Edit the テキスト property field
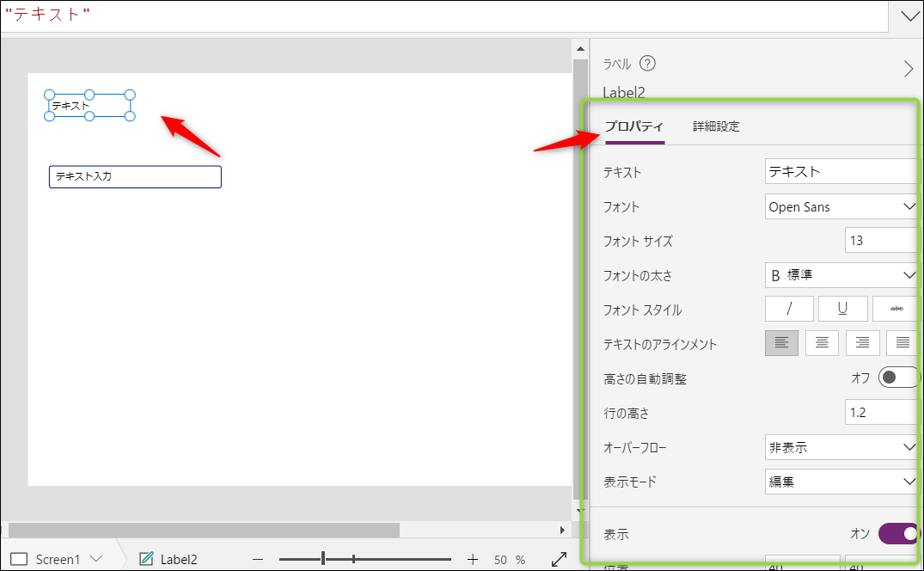924x571 pixels. tap(841, 171)
